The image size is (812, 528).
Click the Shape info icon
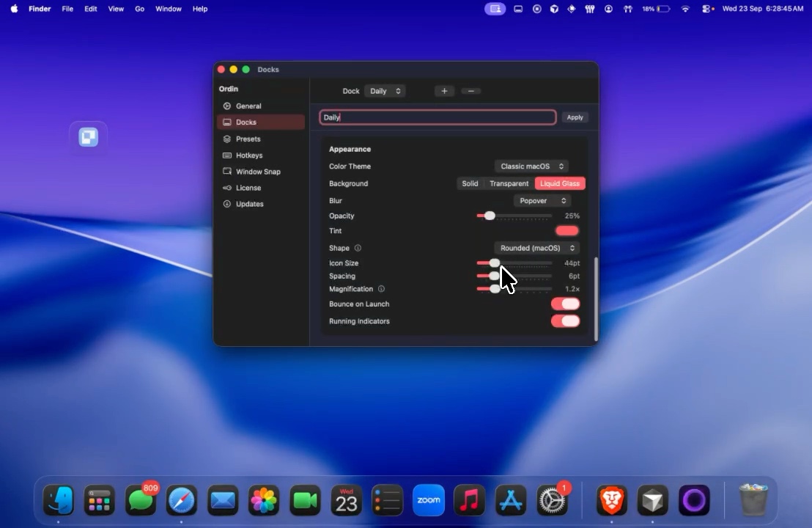coord(358,248)
